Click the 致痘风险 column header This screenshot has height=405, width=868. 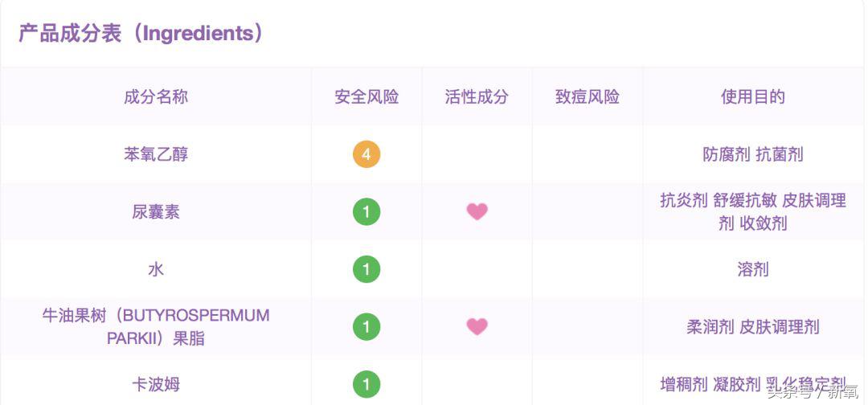[x=588, y=97]
